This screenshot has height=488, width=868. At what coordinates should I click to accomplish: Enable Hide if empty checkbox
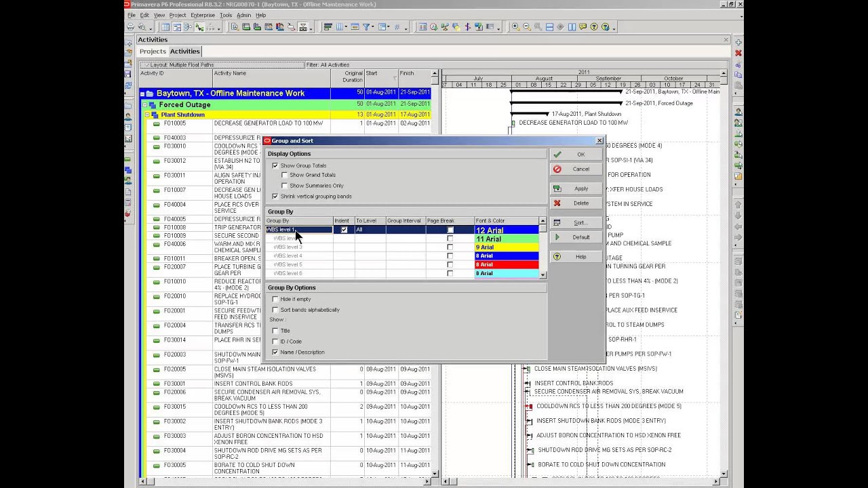click(275, 299)
